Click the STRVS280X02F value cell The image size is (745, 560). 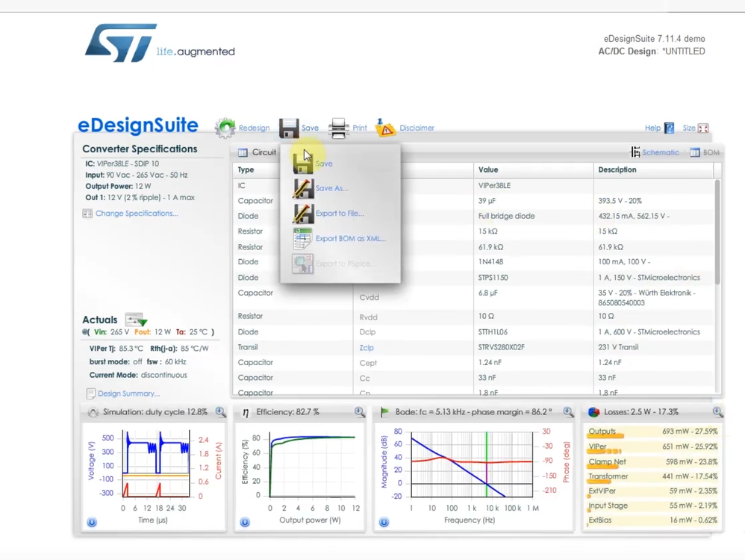[x=533, y=347]
